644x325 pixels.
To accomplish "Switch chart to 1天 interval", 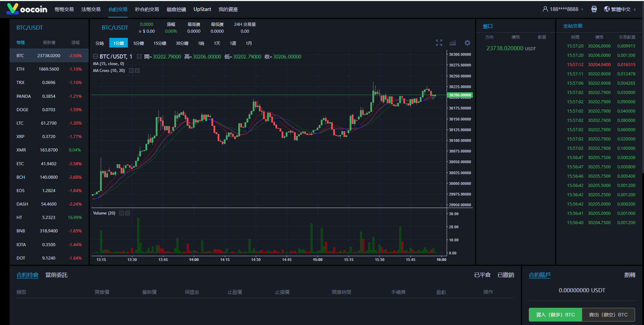I will (217, 43).
